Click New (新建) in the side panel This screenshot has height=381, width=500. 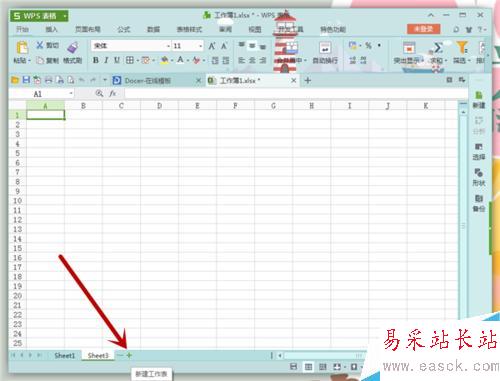click(479, 100)
